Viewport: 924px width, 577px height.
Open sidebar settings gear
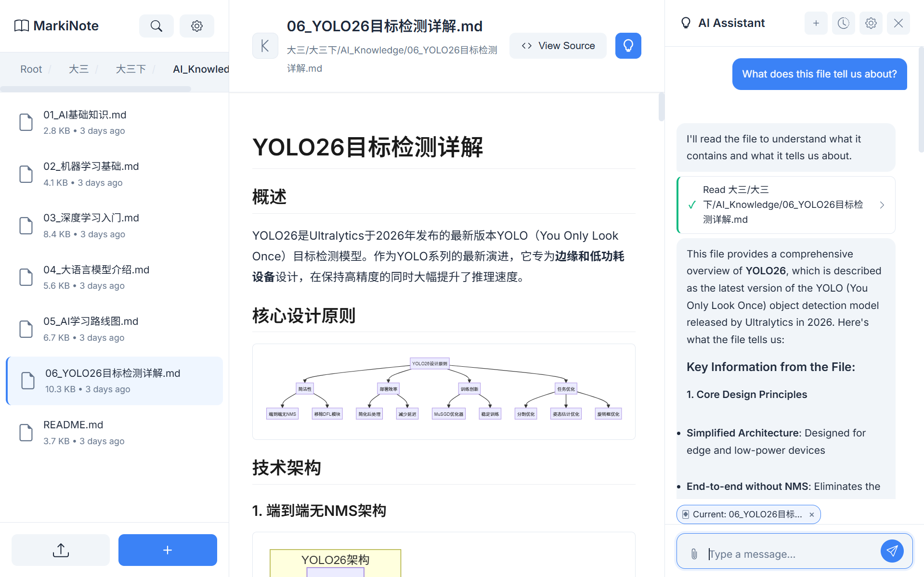coord(196,26)
